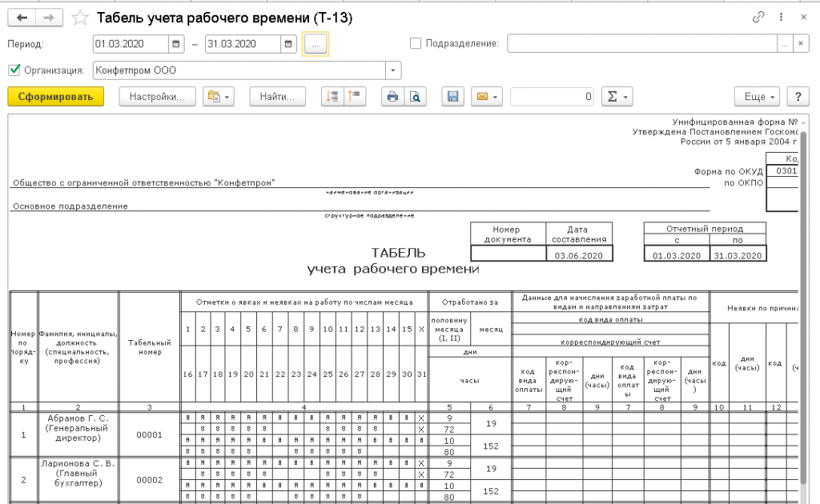Click the period start date input field
The height and width of the screenshot is (504, 820).
click(x=131, y=44)
